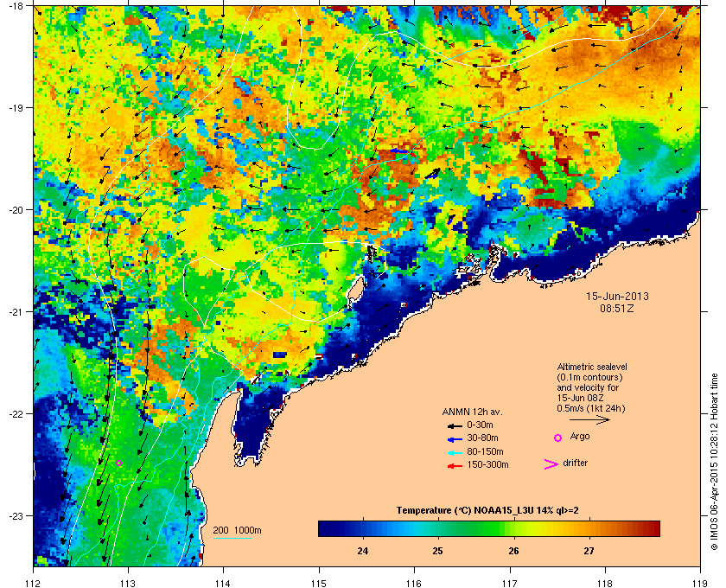Click the '80-150m' depth label
Image resolution: width=726 pixels, height=588 pixels.
tap(485, 451)
